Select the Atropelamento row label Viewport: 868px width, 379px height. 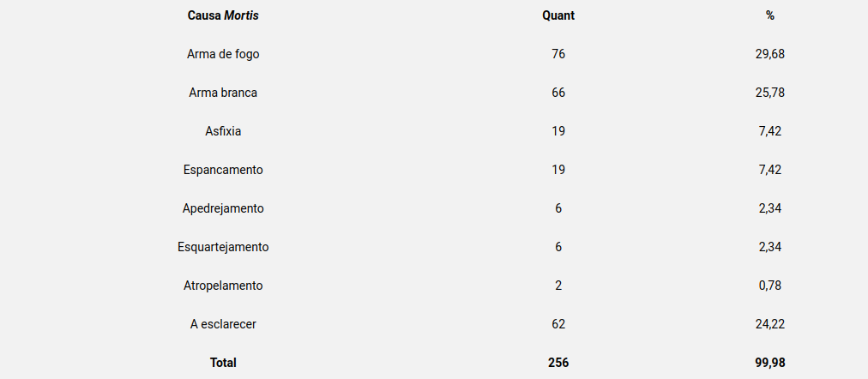click(223, 286)
